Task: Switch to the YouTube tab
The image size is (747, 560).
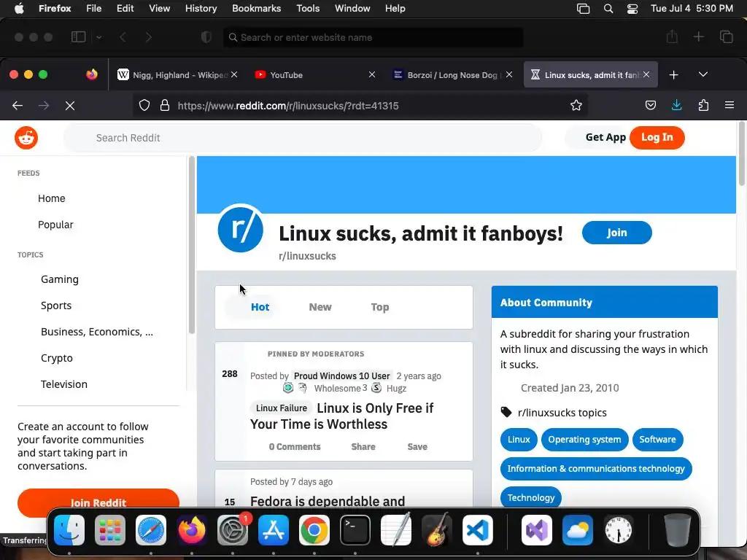Action: (x=314, y=75)
